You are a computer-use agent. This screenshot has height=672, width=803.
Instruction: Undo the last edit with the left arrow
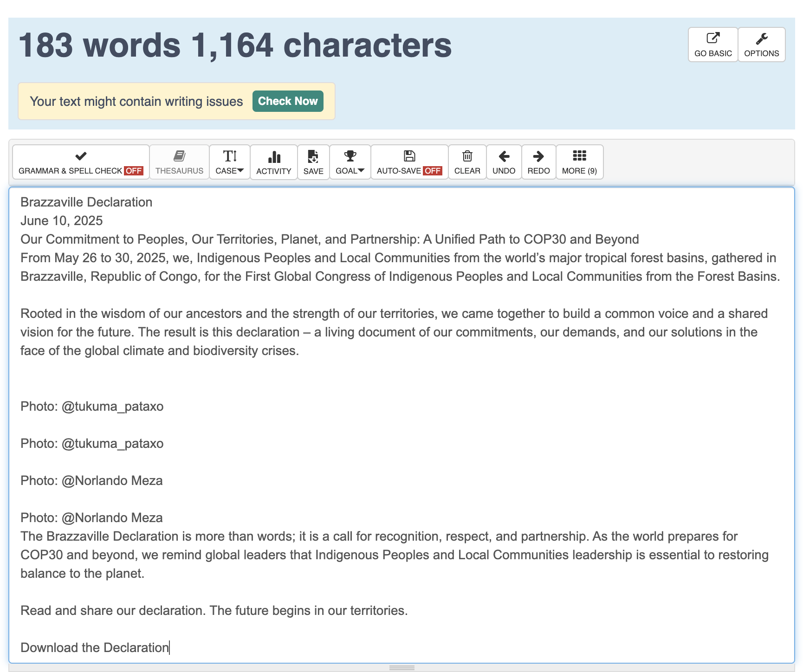tap(504, 156)
